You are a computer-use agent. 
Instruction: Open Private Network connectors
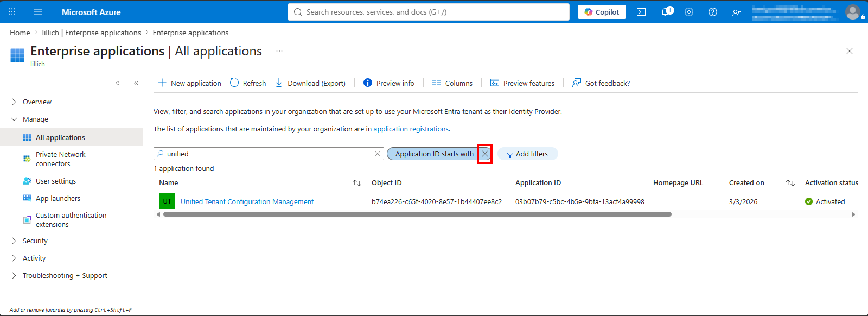61,159
